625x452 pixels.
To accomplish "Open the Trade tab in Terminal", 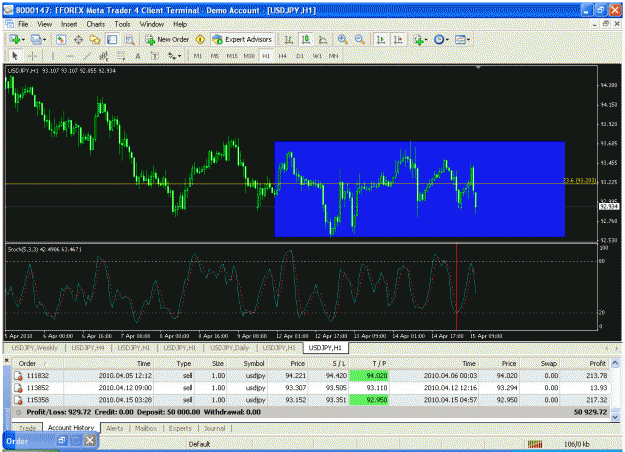I will coord(28,428).
